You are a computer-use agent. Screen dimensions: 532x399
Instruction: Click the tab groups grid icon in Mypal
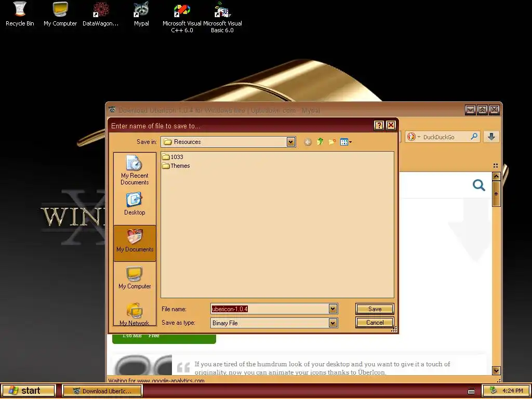pos(495,166)
